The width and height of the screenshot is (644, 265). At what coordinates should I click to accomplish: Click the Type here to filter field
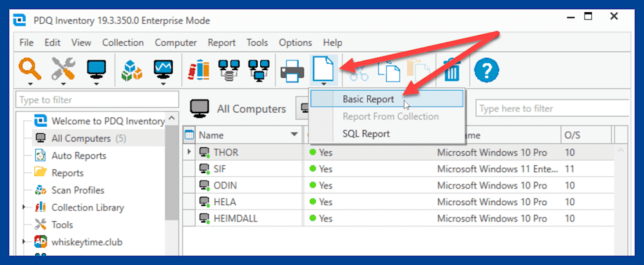pyautogui.click(x=552, y=109)
